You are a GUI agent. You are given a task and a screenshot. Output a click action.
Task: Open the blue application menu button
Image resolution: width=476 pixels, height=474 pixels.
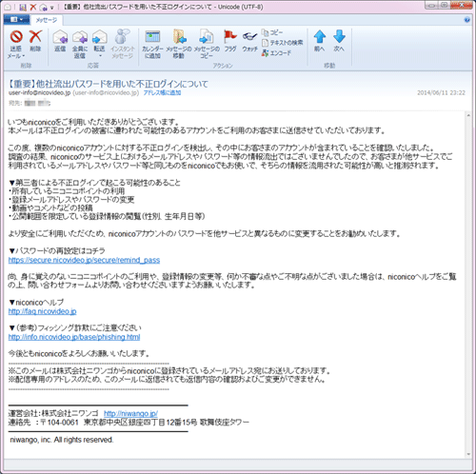(x=16, y=20)
